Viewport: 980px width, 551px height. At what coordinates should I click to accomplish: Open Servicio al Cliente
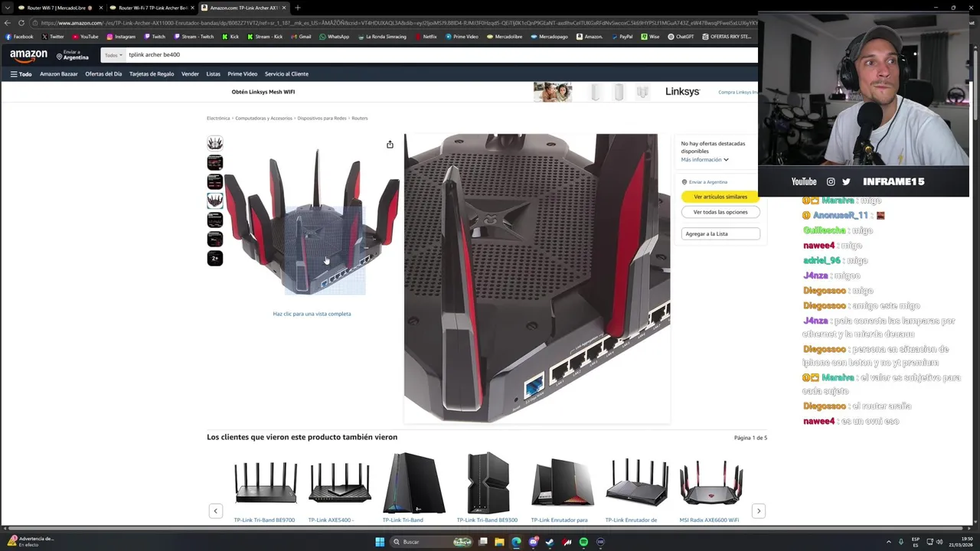pyautogui.click(x=286, y=74)
